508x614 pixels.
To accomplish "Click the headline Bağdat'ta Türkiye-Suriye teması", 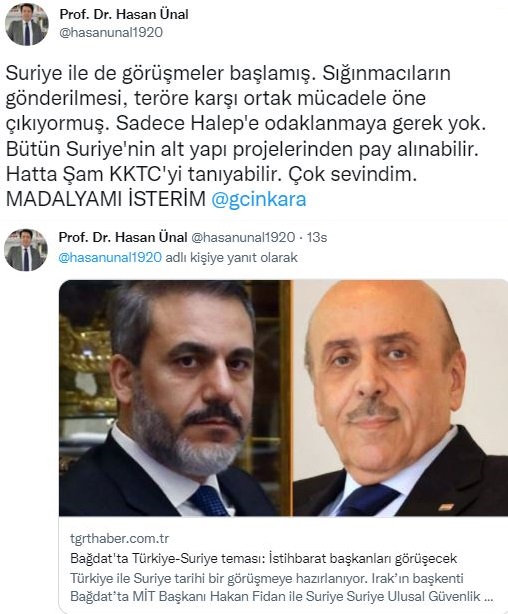I will 263,558.
